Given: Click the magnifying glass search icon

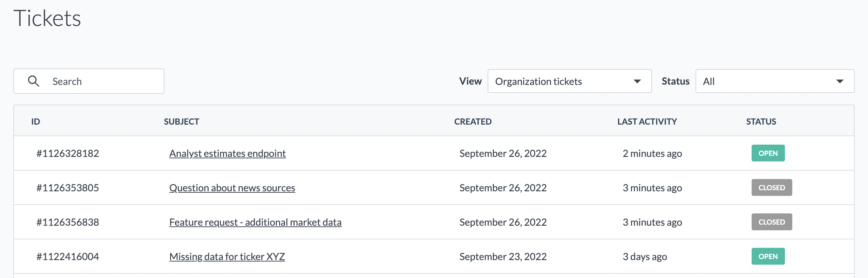Looking at the screenshot, I should (34, 81).
